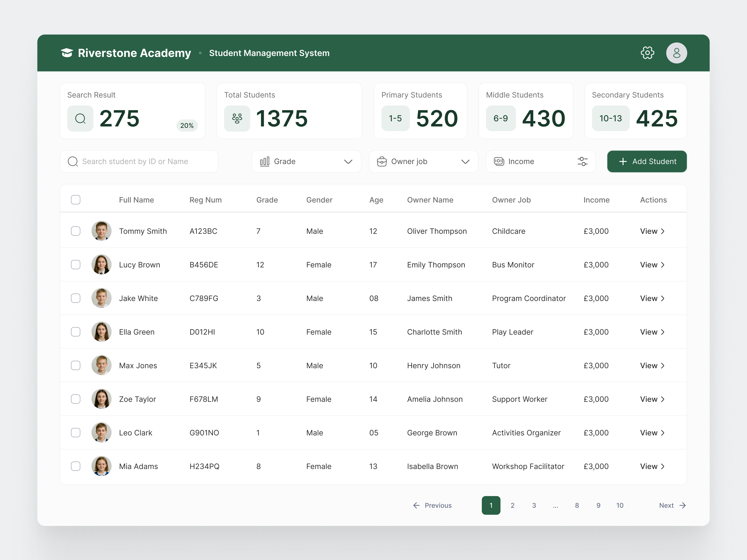Viewport: 747px width, 560px height.
Task: Check the select-all checkbox in table header
Action: [76, 199]
